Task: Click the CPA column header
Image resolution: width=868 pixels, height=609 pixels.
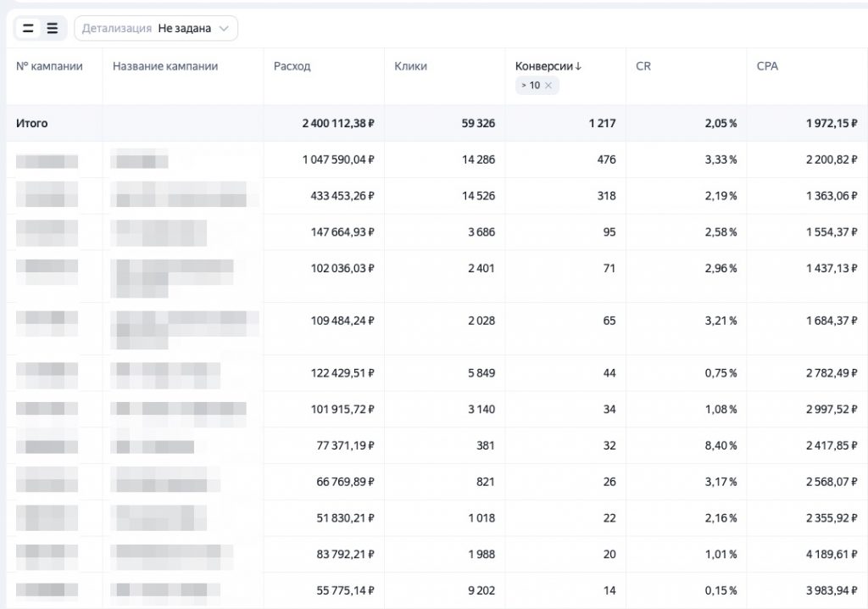Action: tap(767, 66)
